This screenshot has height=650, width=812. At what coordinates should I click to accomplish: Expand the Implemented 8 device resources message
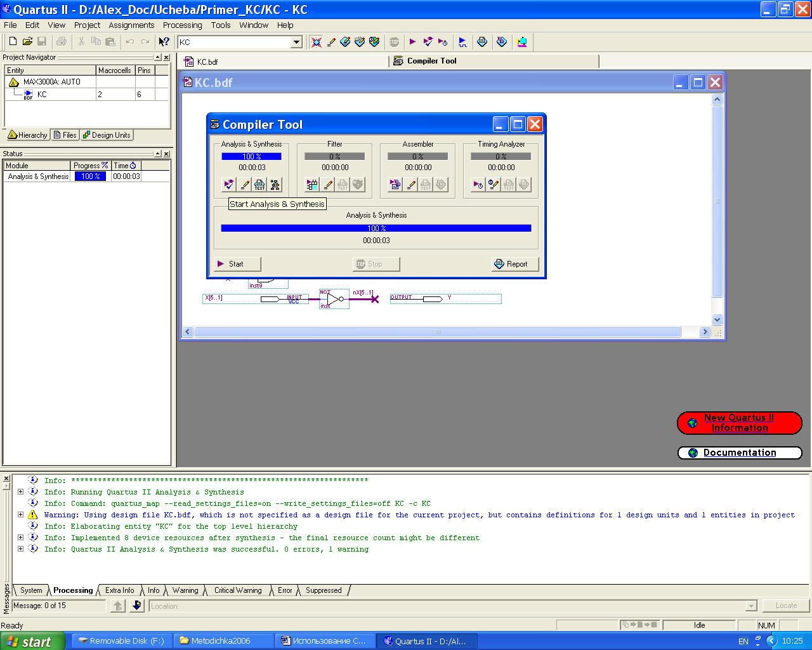(x=20, y=537)
